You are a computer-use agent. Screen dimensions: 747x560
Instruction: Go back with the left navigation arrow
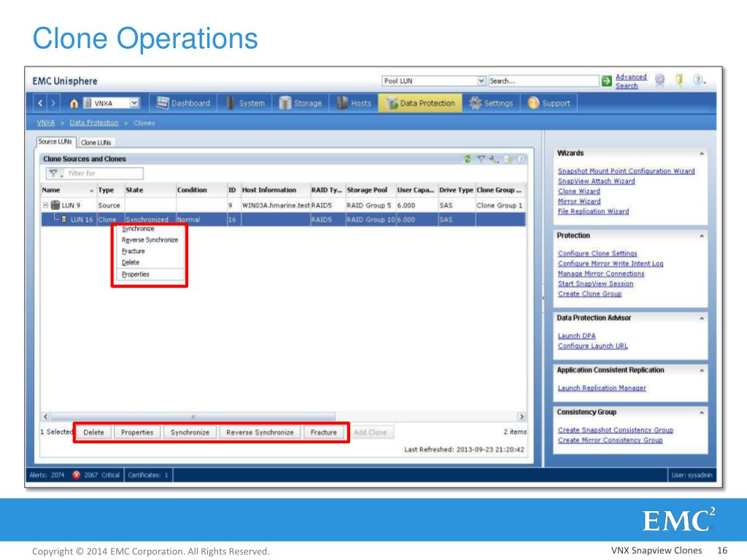40,103
